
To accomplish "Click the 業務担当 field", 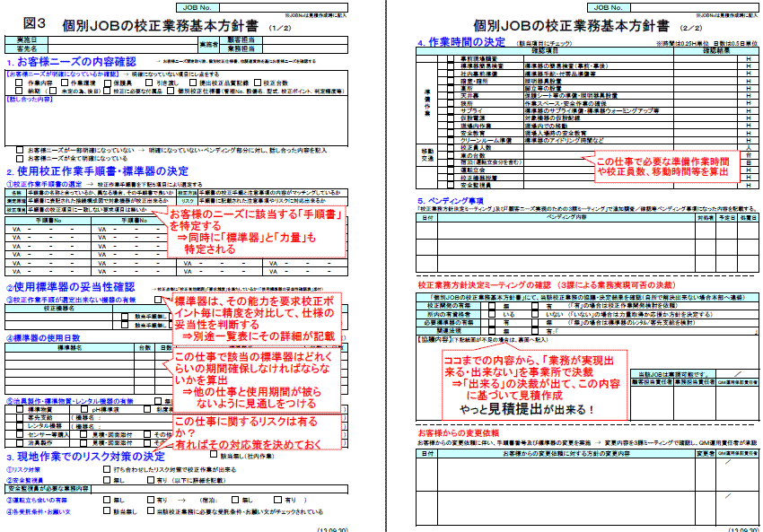I will 305,48.
